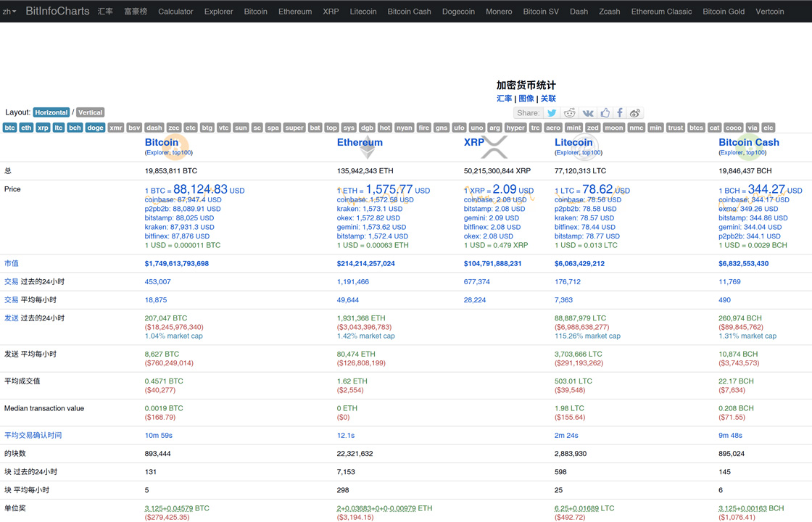Click Litecoin confirmation time 2m 24s
812x522 pixels.
566,436
